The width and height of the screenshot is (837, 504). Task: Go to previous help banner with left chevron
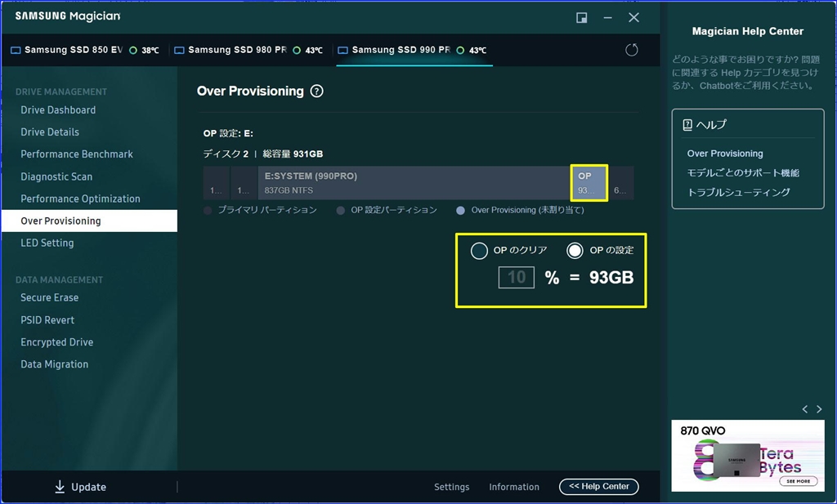(805, 409)
